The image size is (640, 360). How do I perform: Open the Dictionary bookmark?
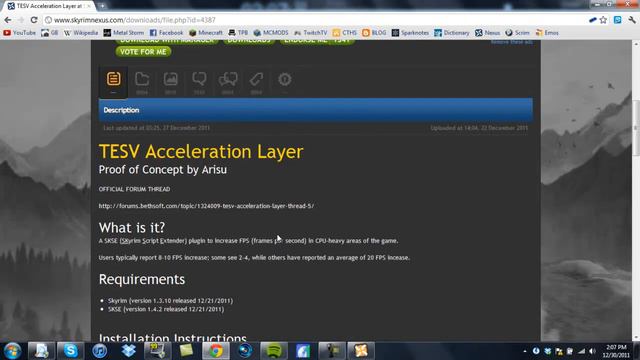451,33
